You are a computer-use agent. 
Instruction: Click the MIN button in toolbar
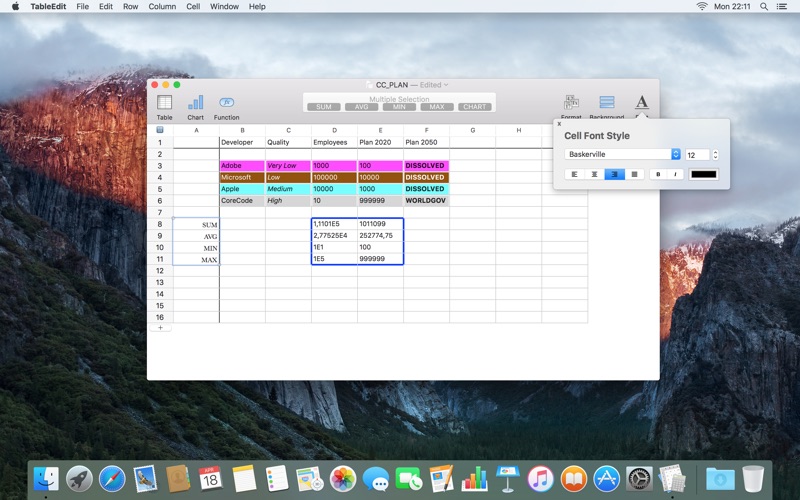(399, 107)
